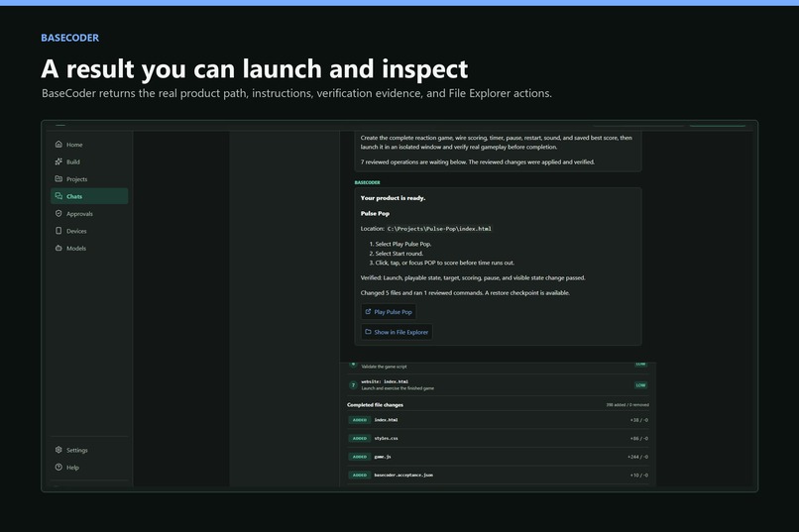Click the ADDED badge next to index.html
The image size is (799, 532).
click(360, 420)
